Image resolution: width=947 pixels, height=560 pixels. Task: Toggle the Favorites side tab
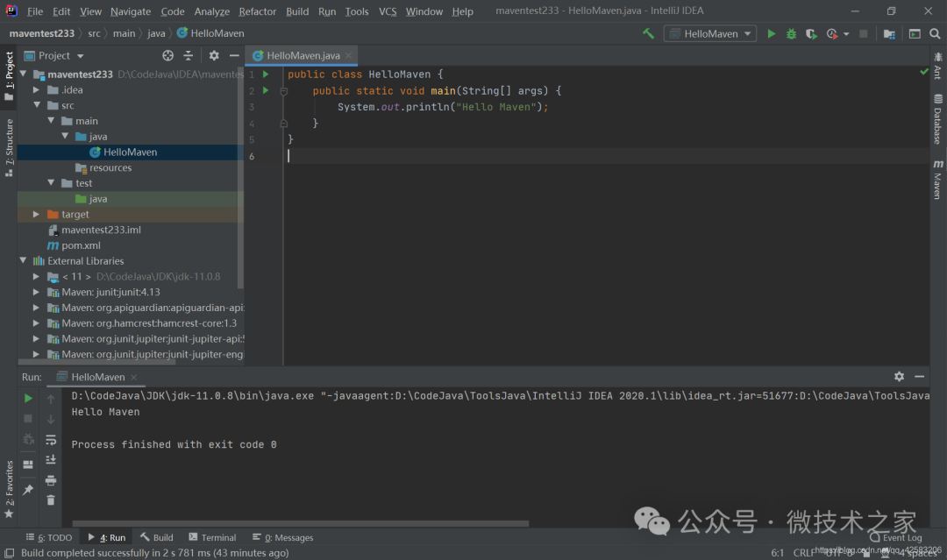(x=9, y=489)
